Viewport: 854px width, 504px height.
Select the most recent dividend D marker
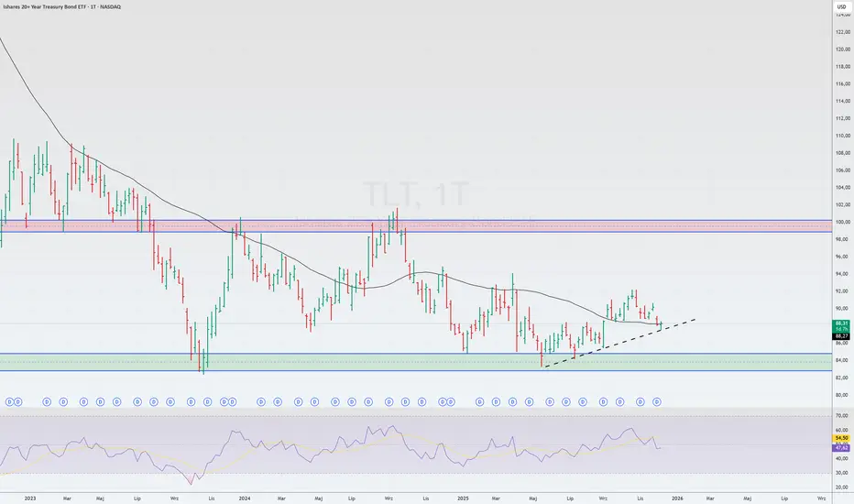pyautogui.click(x=657, y=402)
